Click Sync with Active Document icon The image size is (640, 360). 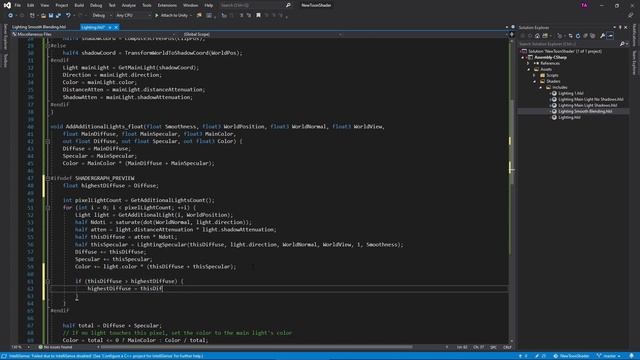(570, 36)
